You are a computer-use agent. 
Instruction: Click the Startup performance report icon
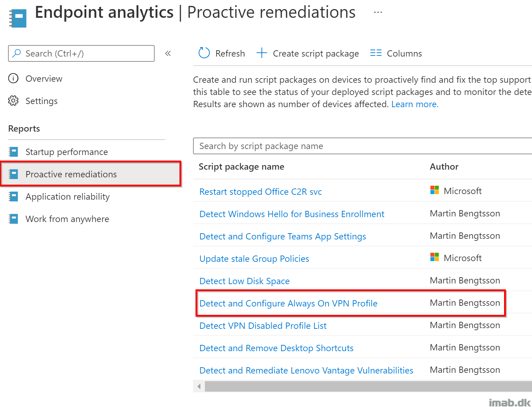(13, 152)
